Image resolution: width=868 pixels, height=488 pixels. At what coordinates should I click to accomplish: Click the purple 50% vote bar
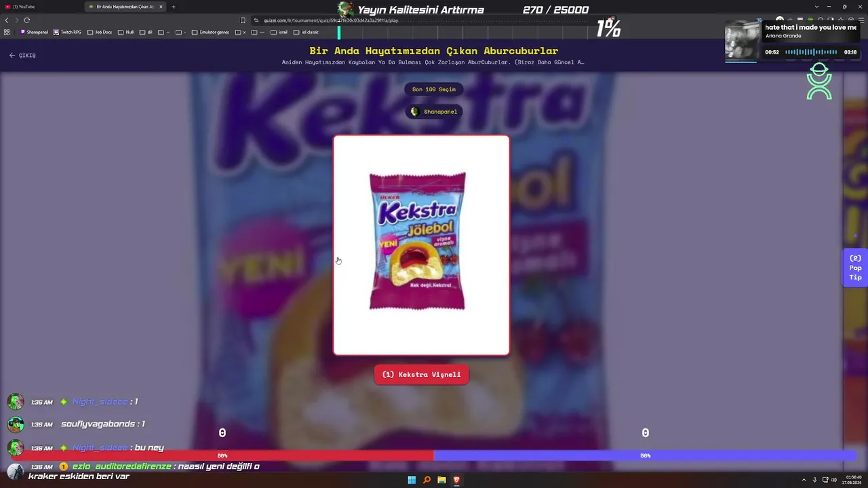pyautogui.click(x=645, y=455)
